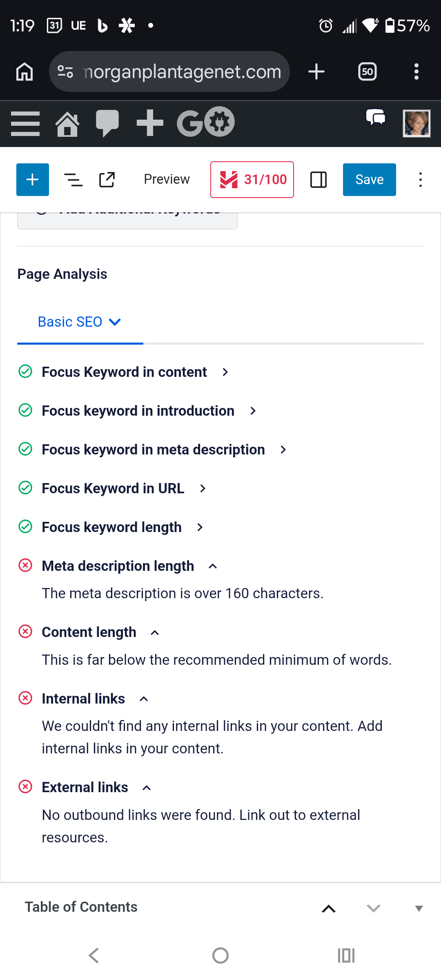Open the block inserter blue plus button
Image resolution: width=441 pixels, height=980 pixels.
point(33,180)
